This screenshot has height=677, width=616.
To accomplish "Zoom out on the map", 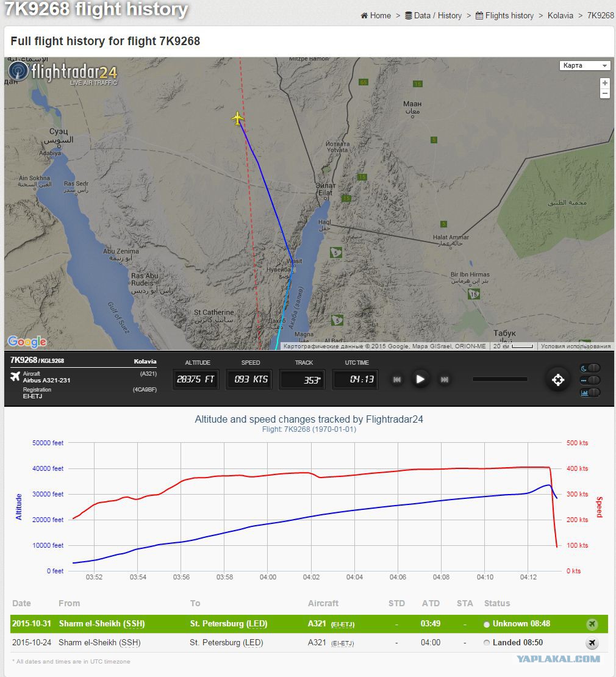I will pos(605,93).
